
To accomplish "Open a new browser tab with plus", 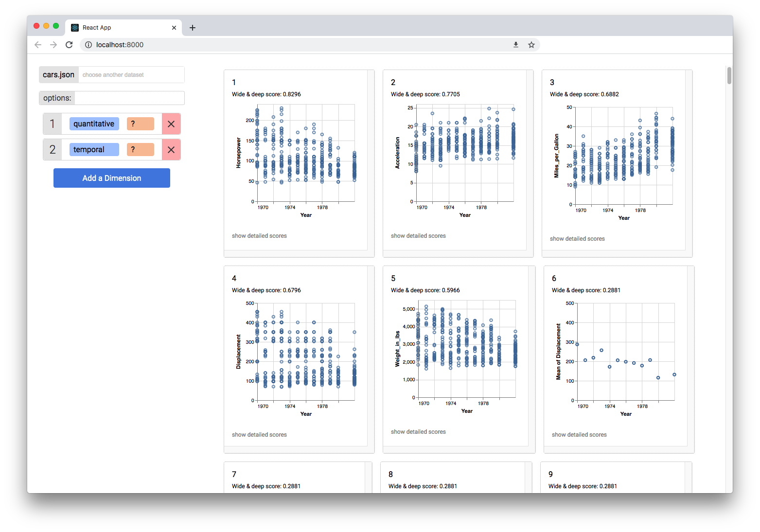I will (x=193, y=28).
